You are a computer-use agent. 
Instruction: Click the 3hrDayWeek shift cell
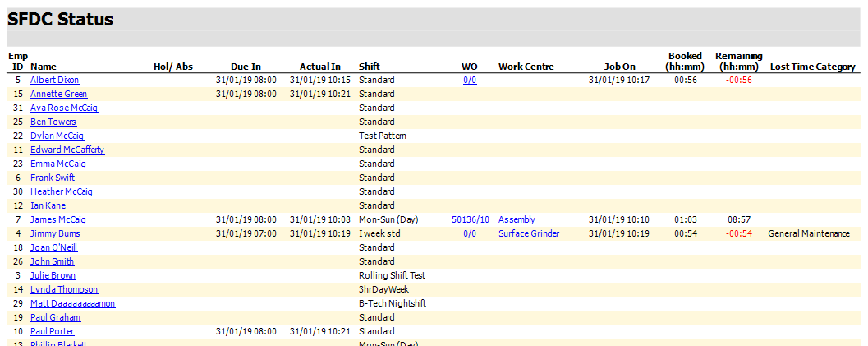(x=383, y=289)
